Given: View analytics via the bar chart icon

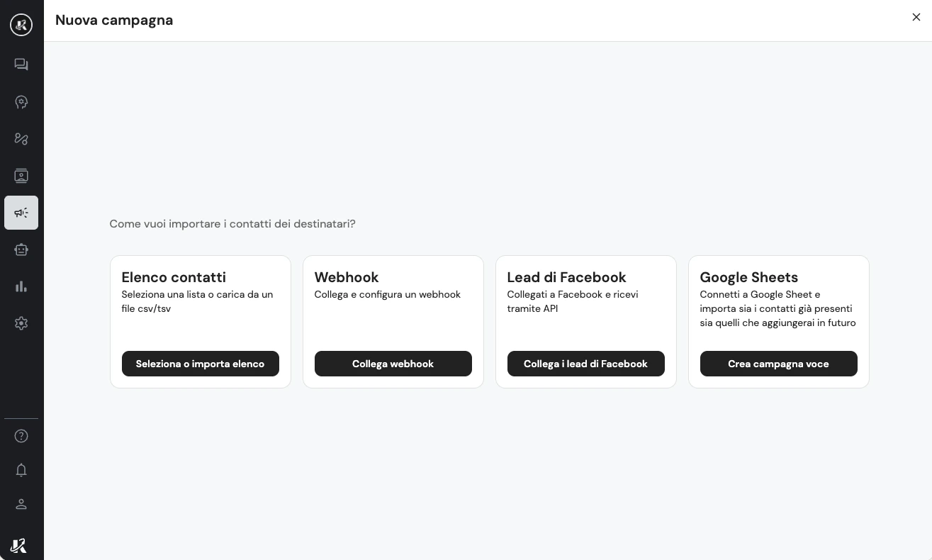Looking at the screenshot, I should tap(21, 286).
